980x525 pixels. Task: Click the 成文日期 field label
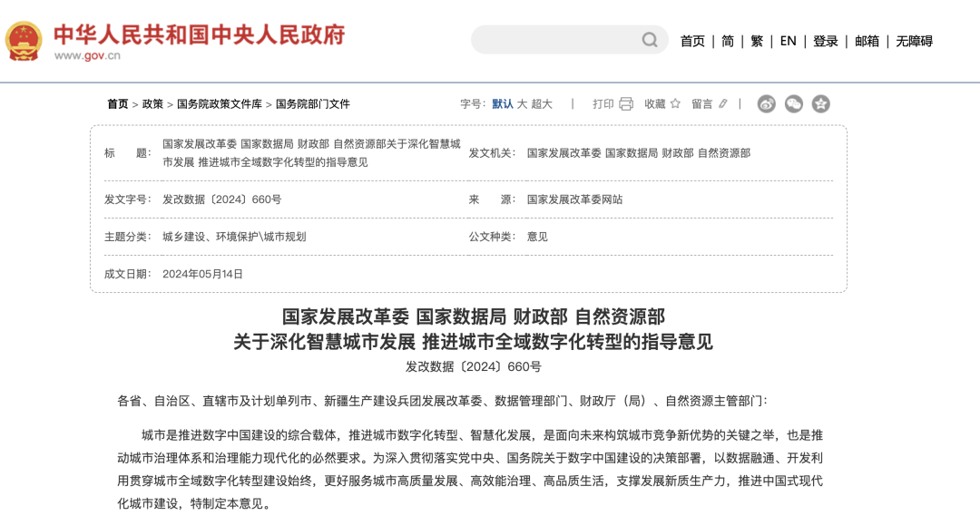(128, 274)
